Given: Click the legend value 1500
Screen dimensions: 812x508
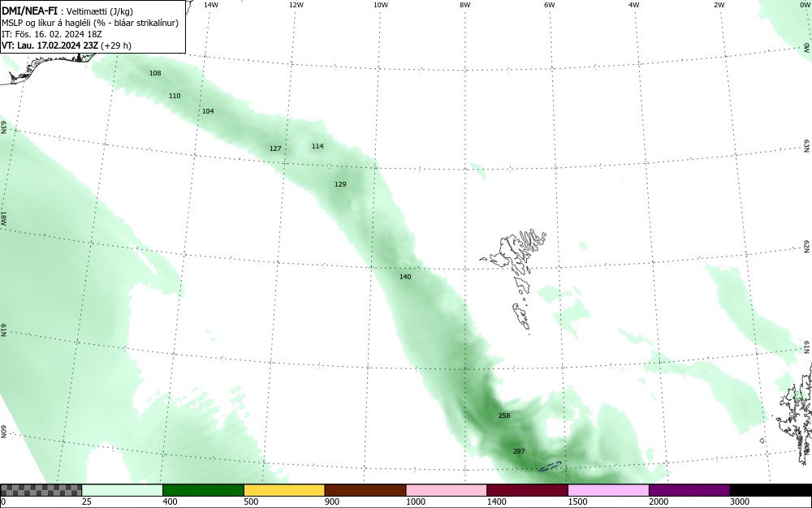Looking at the screenshot, I should click(x=577, y=502).
